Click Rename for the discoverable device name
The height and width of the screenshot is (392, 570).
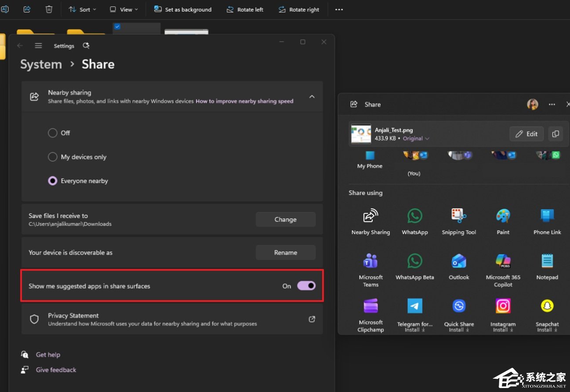[286, 252]
